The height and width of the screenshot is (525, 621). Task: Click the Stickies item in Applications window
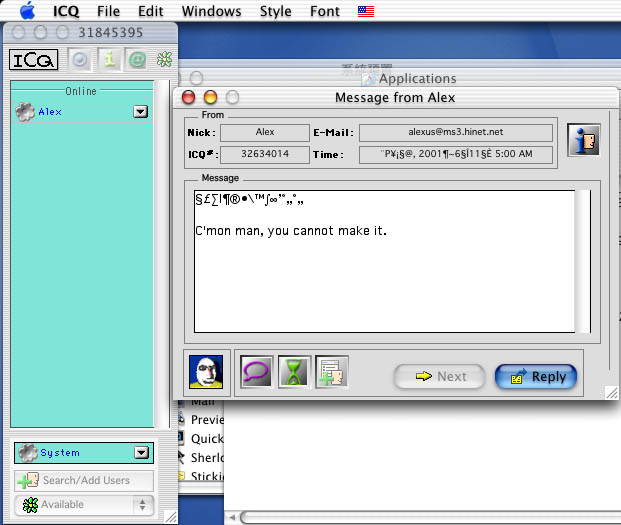(x=207, y=476)
